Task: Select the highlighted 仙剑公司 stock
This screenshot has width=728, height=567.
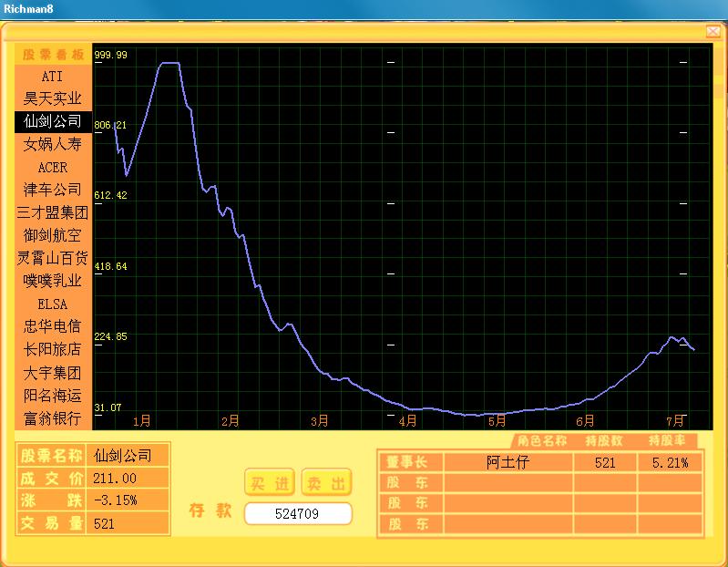Action: [x=53, y=121]
